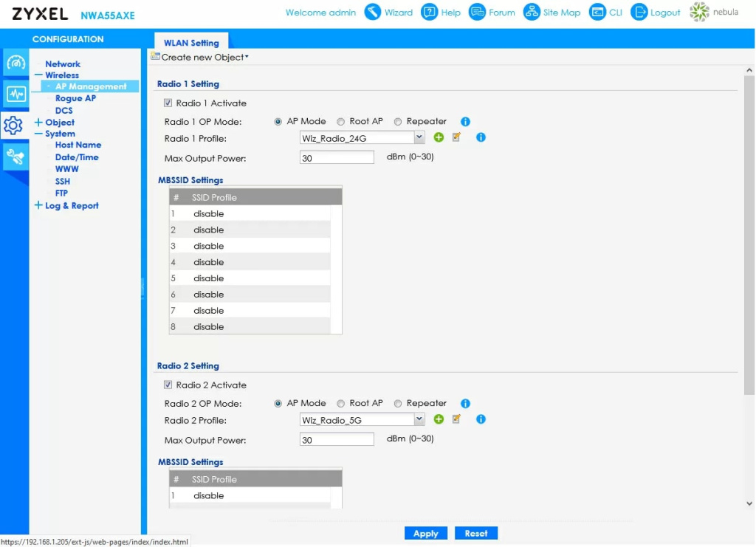Add new Radio 1 profile with green plus
Viewport: 756px width, 547px height.
[x=439, y=137]
